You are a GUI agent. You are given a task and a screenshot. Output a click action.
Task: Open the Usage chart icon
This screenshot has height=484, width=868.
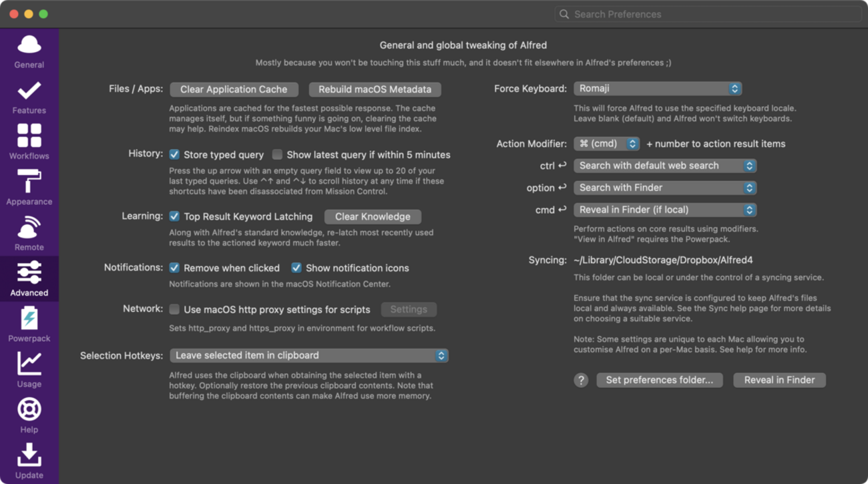pos(29,364)
